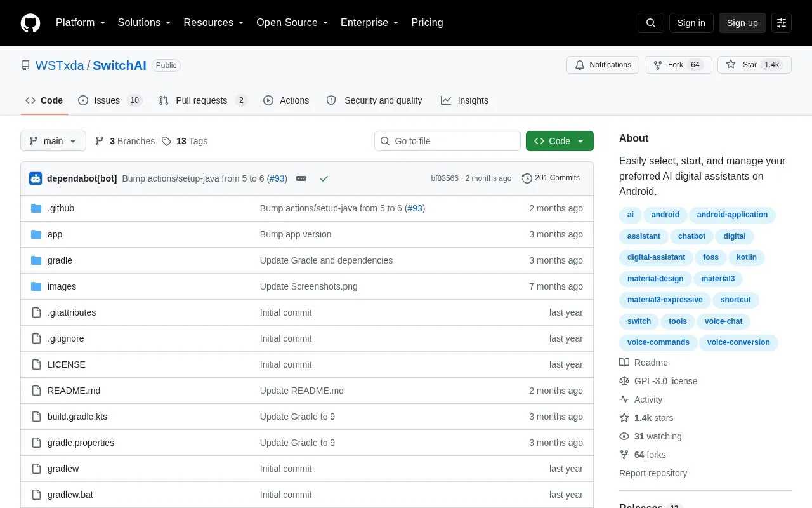Open the Pricing link
812x508 pixels.
tap(427, 23)
